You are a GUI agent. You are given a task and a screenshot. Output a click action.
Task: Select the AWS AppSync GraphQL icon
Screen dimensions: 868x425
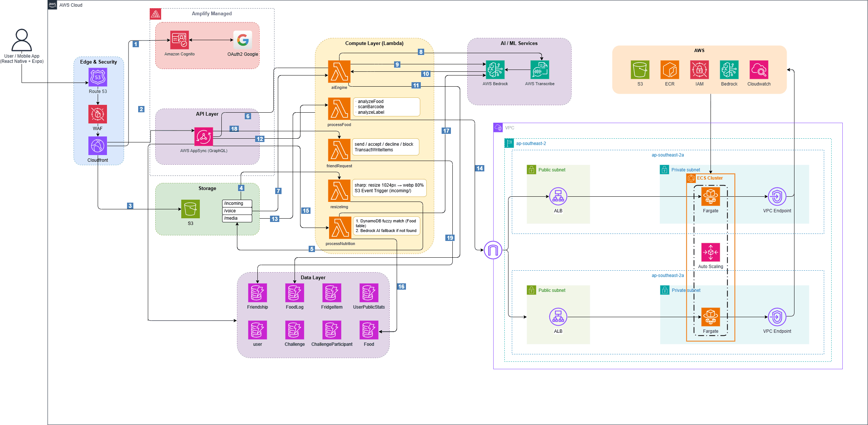204,136
